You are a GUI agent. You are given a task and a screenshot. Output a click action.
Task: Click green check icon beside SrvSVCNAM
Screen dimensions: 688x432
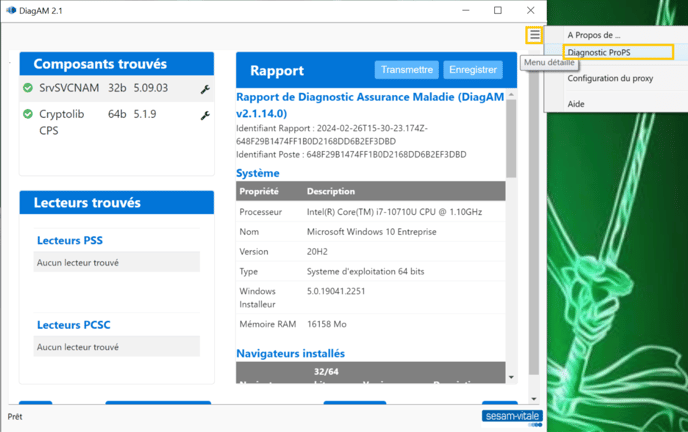(x=28, y=88)
